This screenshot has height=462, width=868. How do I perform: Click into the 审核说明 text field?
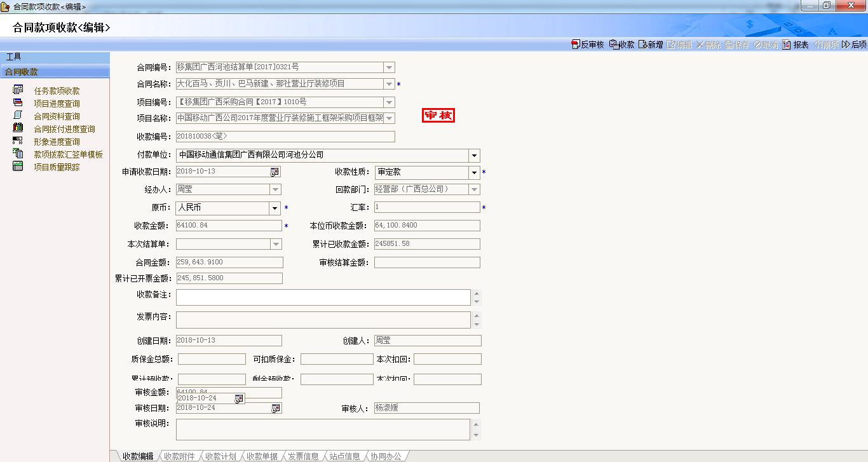tap(323, 429)
